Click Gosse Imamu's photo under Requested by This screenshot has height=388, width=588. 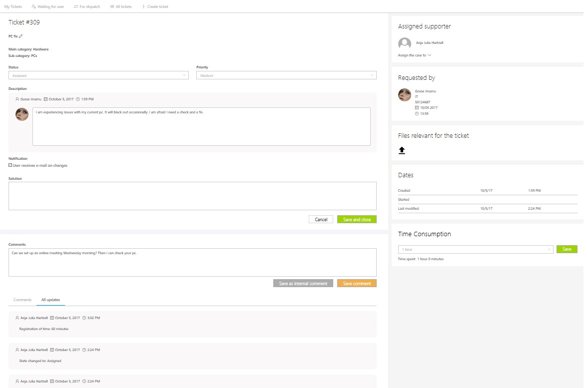(x=405, y=95)
